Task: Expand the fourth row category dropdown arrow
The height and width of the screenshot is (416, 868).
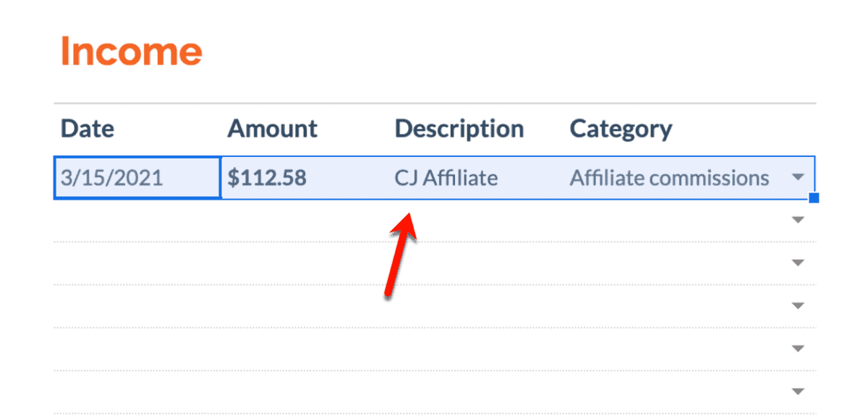Action: (x=798, y=306)
